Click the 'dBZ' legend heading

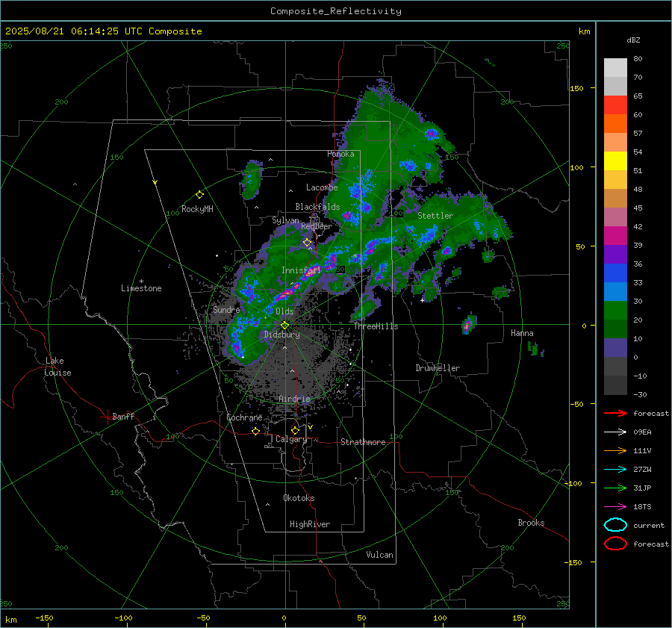point(633,40)
